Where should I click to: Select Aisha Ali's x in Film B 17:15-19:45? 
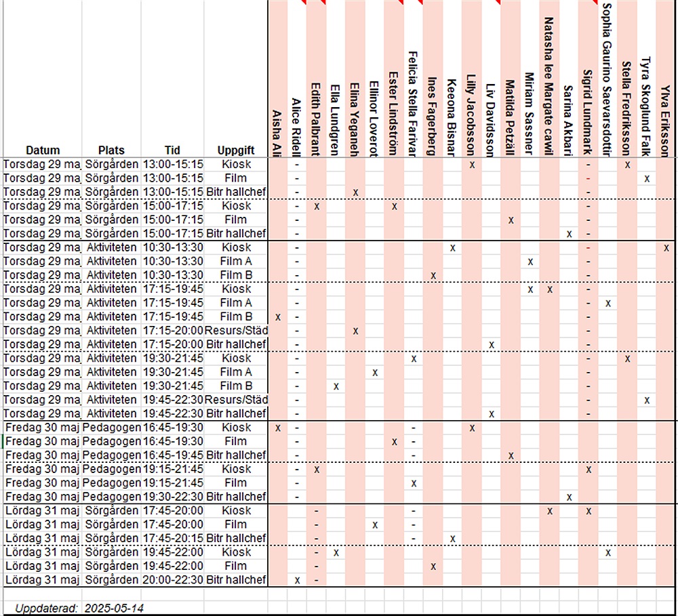pyautogui.click(x=277, y=317)
